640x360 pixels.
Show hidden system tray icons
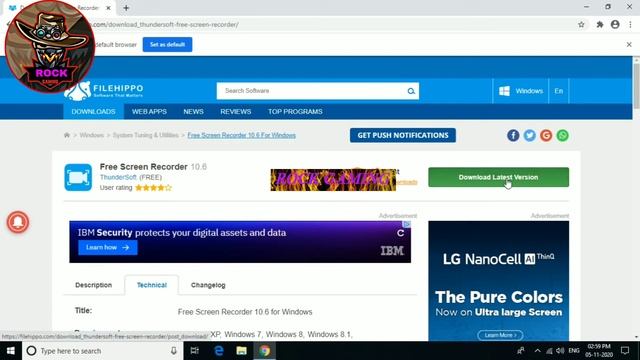click(x=537, y=351)
